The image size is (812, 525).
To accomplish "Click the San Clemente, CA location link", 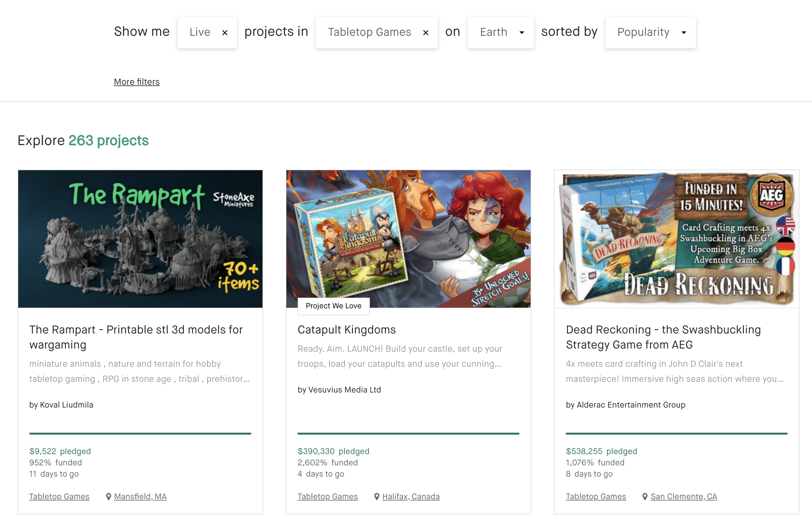I will (684, 496).
